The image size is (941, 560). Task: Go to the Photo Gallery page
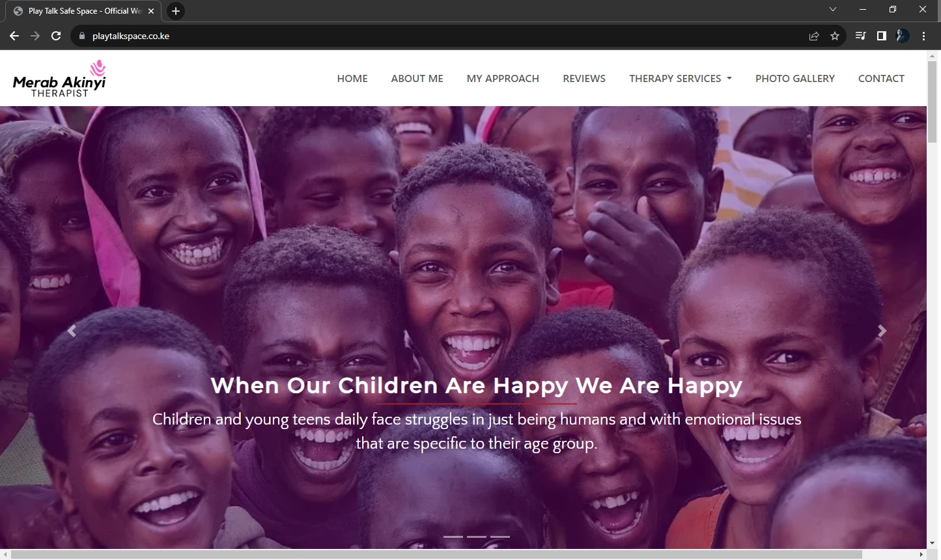[795, 78]
